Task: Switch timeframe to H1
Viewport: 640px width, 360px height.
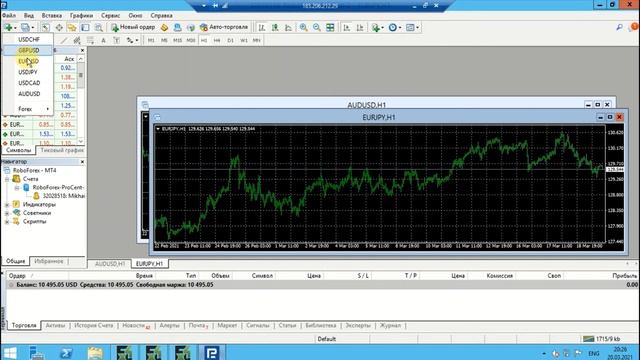Action: pos(204,40)
